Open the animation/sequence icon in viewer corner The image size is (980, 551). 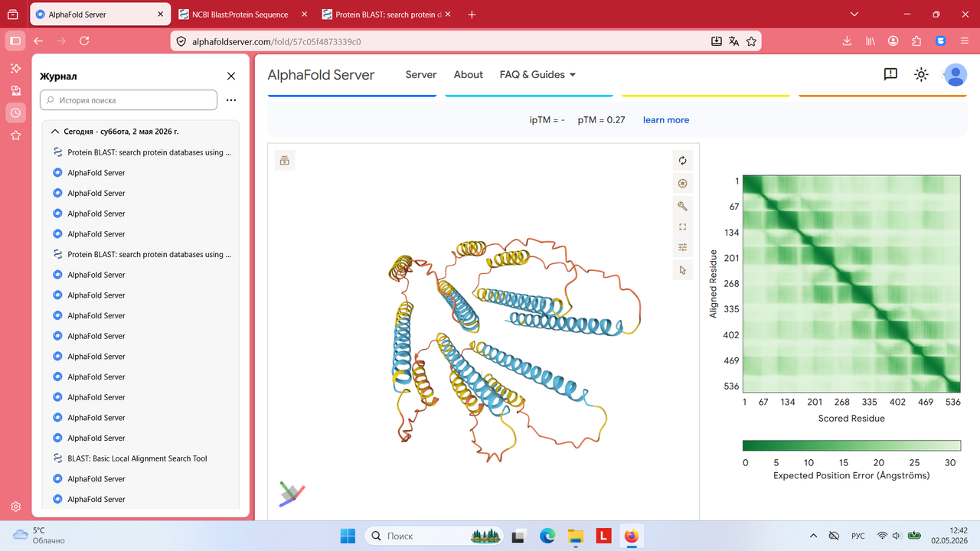[285, 160]
